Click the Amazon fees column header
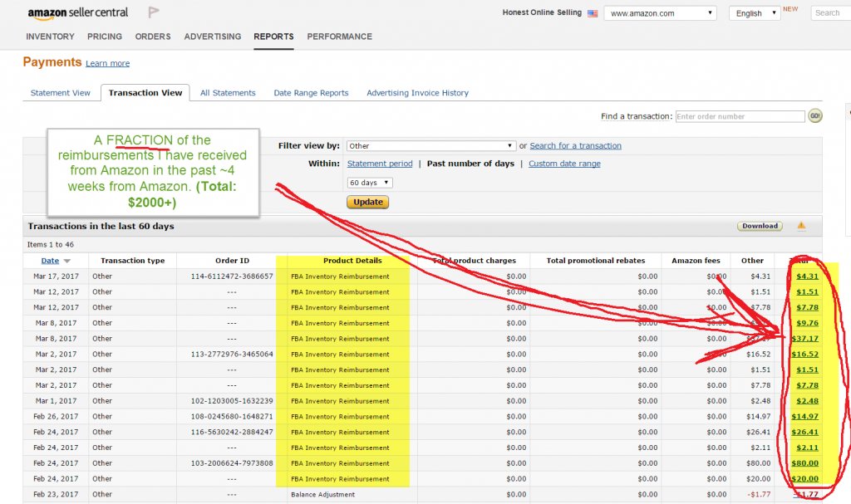 click(x=696, y=261)
